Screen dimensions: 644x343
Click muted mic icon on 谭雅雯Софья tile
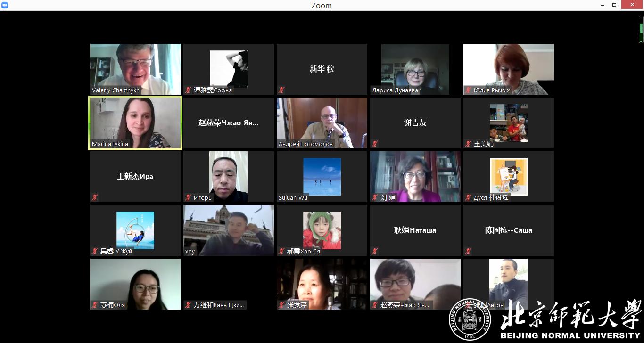(189, 90)
